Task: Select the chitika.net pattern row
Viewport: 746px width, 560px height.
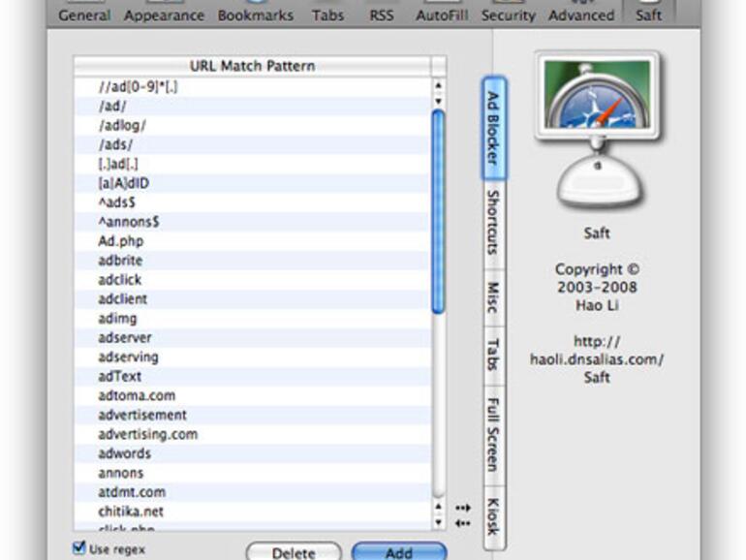Action: pos(253,512)
